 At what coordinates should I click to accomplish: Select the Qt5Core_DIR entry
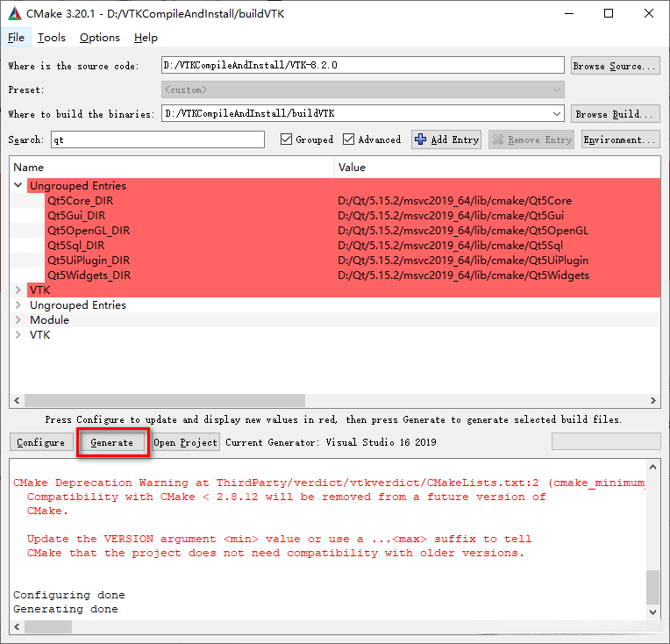pyautogui.click(x=81, y=201)
